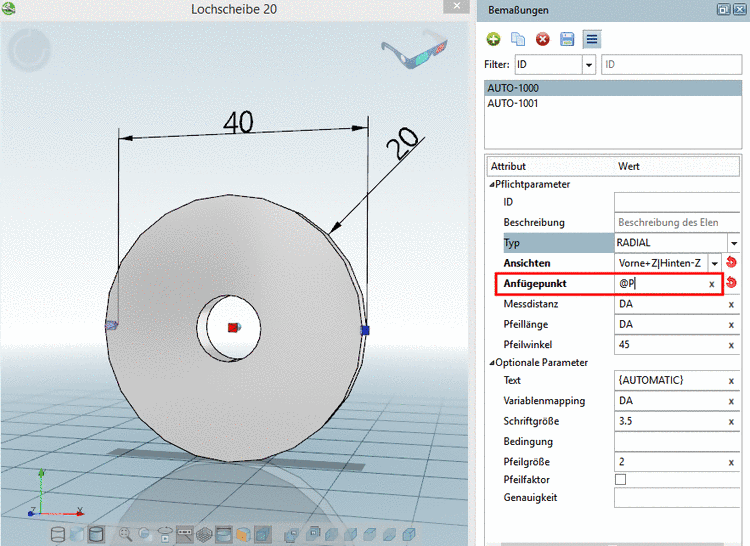Clear the Messdistanz field with x button
The image size is (750, 546).
coord(731,304)
